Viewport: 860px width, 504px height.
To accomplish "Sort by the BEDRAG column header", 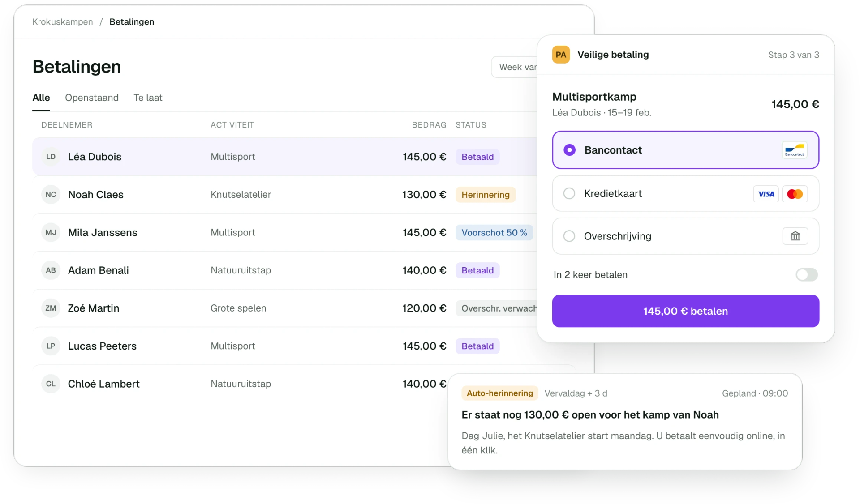I will click(429, 125).
